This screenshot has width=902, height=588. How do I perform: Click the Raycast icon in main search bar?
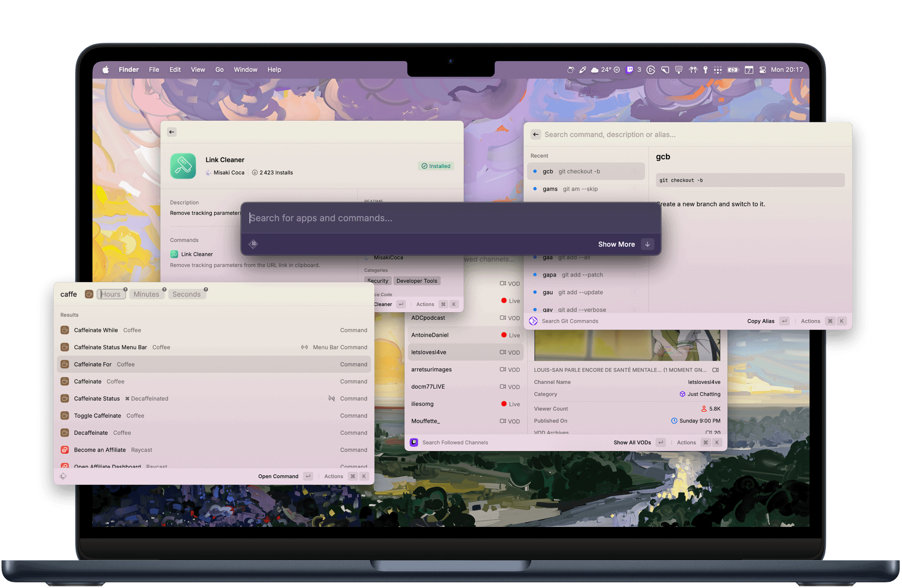[253, 244]
